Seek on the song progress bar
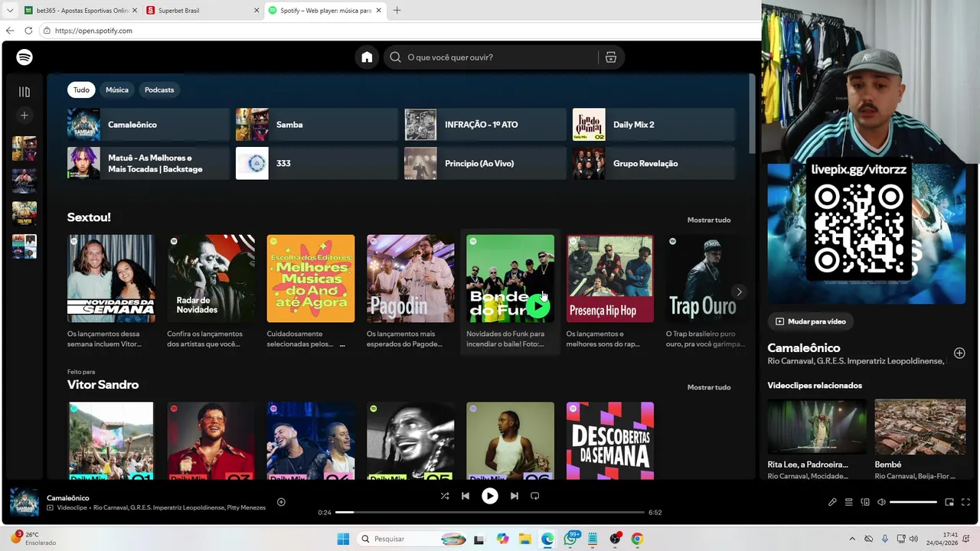Screen dimensions: 980x551 click(x=490, y=512)
